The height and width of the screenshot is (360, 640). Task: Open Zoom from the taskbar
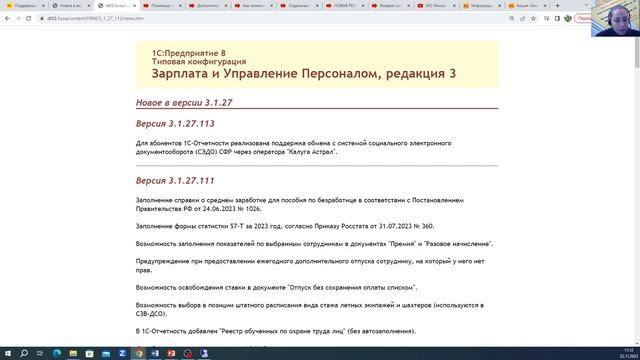(122, 353)
